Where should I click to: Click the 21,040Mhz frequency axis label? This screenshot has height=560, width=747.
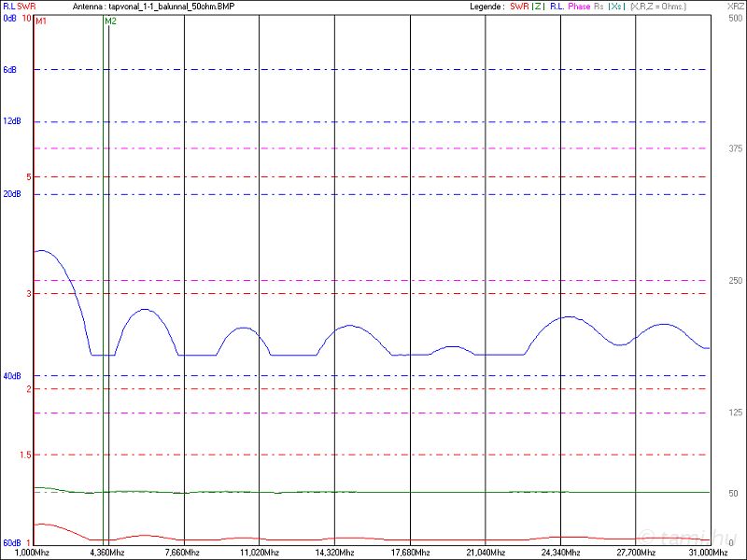[x=486, y=553]
